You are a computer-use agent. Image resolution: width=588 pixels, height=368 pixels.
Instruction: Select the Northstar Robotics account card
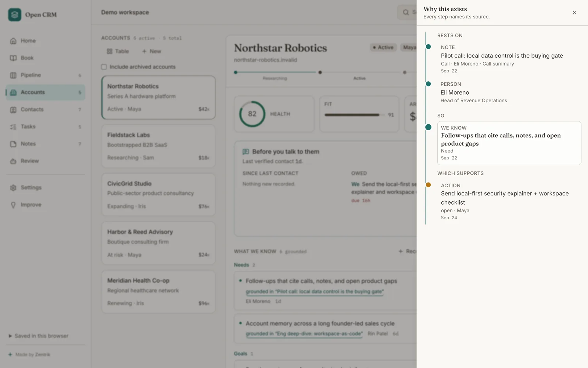click(x=158, y=98)
